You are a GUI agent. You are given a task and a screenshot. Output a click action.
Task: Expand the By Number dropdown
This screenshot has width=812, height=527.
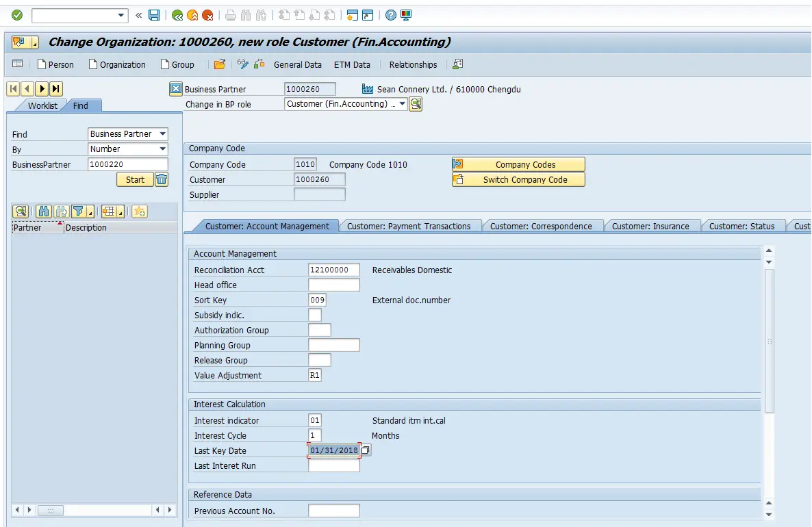tap(128, 149)
